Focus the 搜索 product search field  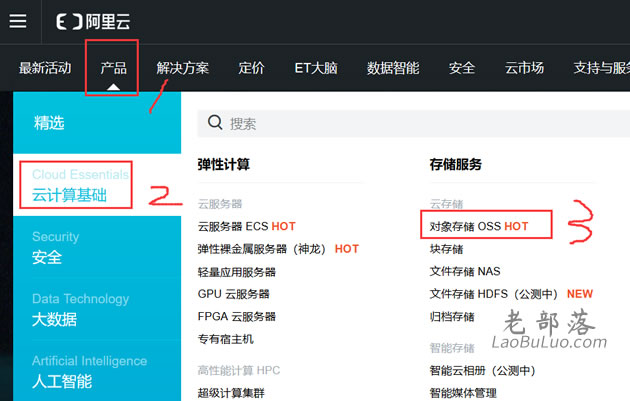[x=414, y=124]
